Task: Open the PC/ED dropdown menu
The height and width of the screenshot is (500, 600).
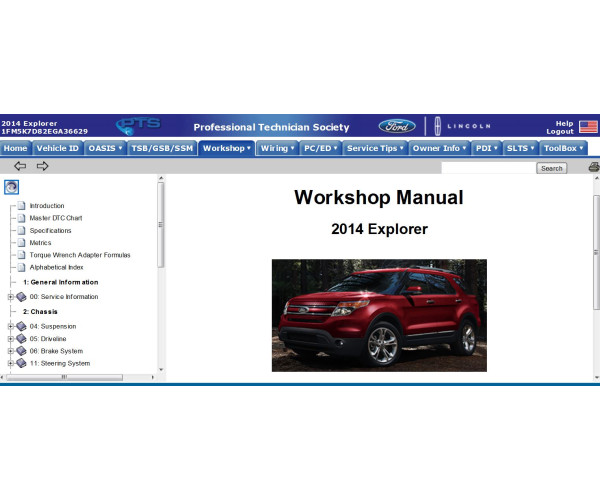Action: (x=321, y=148)
